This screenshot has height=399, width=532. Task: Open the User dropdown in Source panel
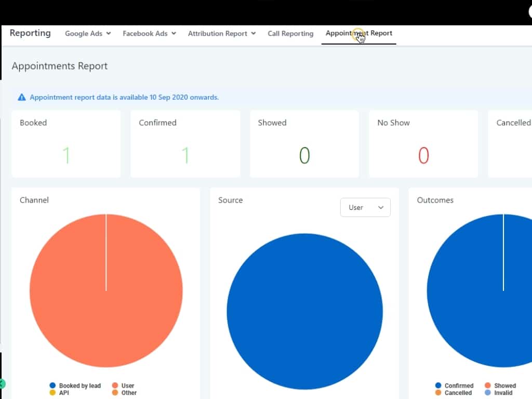(365, 207)
